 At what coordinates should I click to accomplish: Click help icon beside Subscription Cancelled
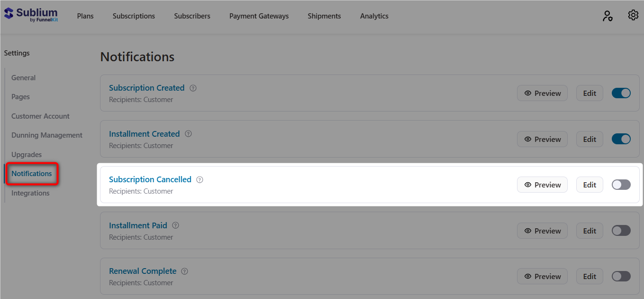pos(200,179)
